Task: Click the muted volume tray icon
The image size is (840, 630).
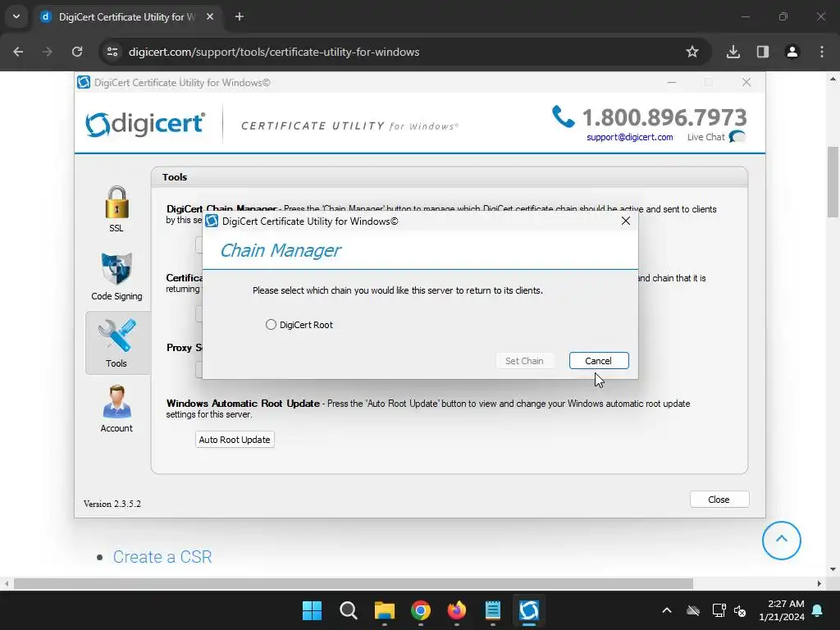Action: 740,610
